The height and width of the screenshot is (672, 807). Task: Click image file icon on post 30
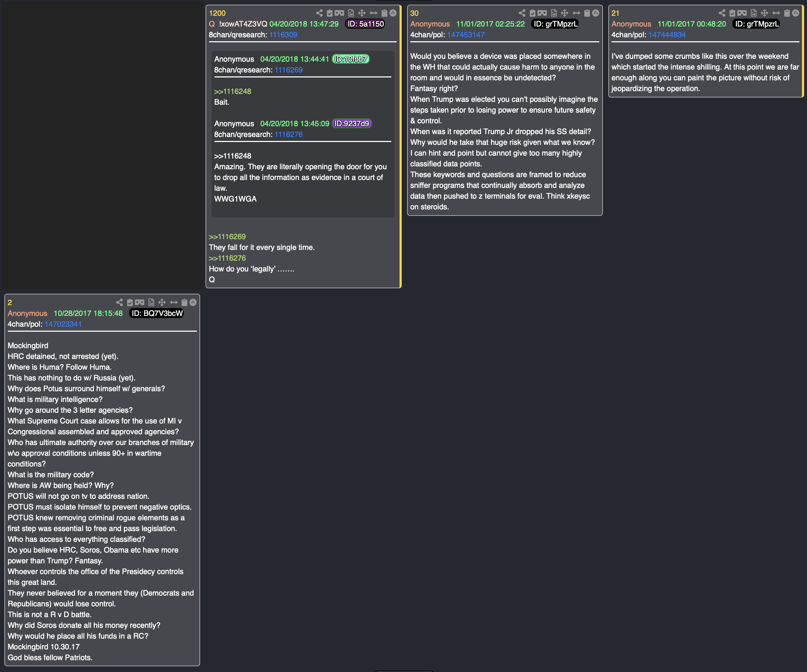pos(554,13)
